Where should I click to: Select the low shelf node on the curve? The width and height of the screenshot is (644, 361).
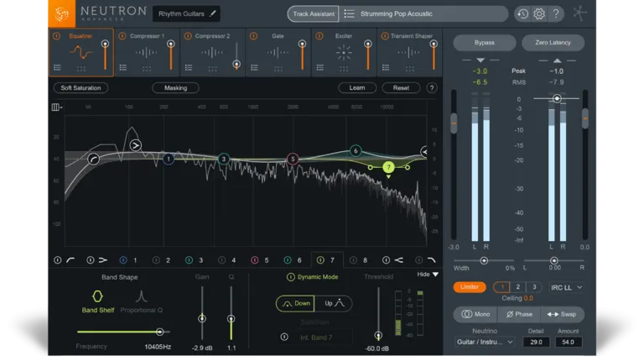click(x=135, y=145)
